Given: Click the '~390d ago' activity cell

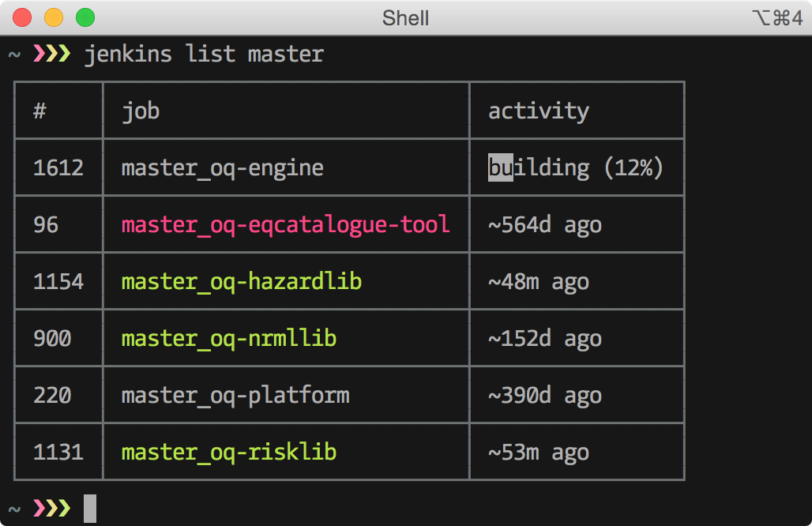Looking at the screenshot, I should pos(545,396).
